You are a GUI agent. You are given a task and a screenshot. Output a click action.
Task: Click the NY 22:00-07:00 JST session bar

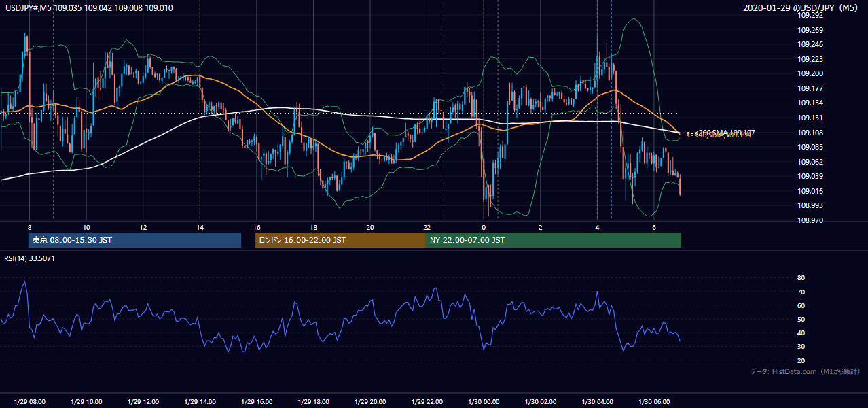click(554, 240)
